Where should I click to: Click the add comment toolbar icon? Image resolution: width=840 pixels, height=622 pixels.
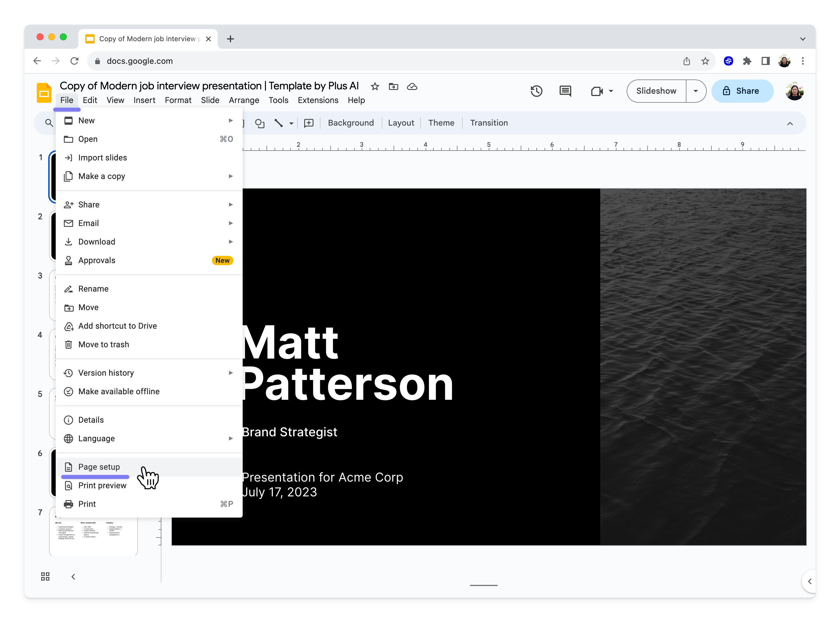pos(309,123)
